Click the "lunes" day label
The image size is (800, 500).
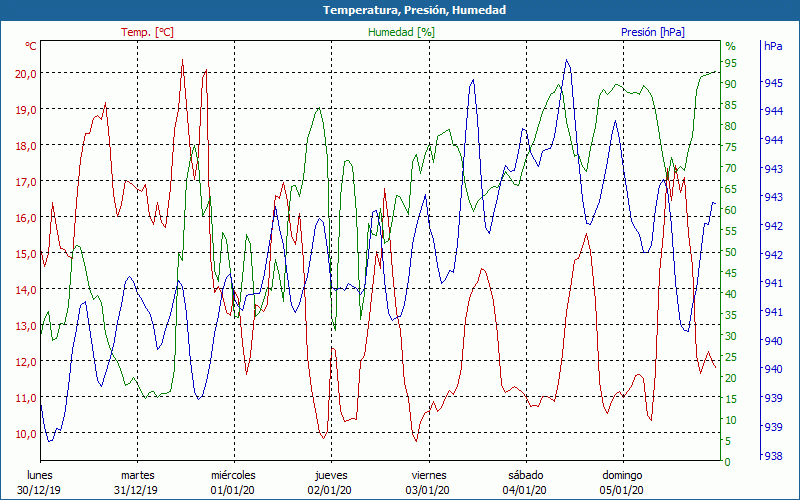pos(39,475)
